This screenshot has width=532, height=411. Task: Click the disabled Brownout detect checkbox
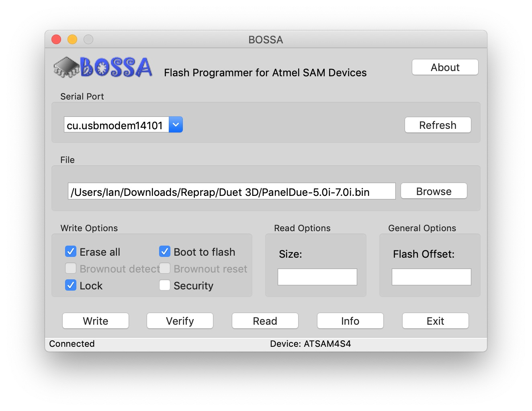click(71, 268)
